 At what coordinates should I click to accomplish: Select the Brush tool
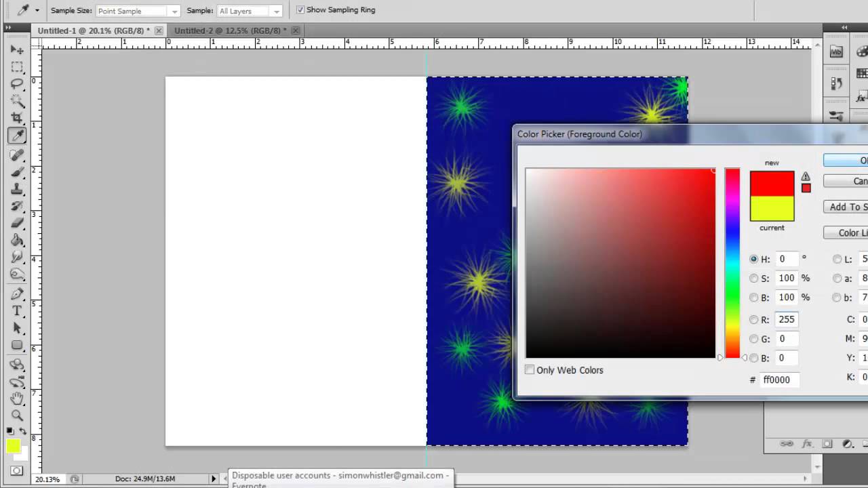pos(17,172)
